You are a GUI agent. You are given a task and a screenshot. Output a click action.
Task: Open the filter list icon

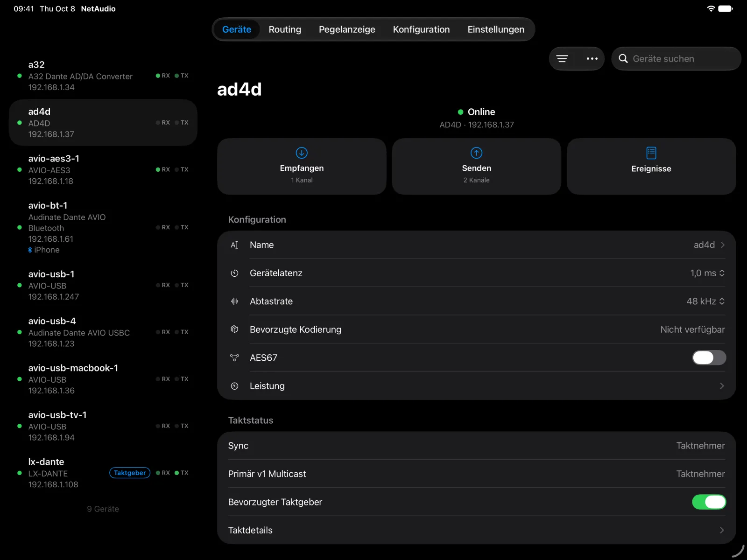tap(562, 59)
